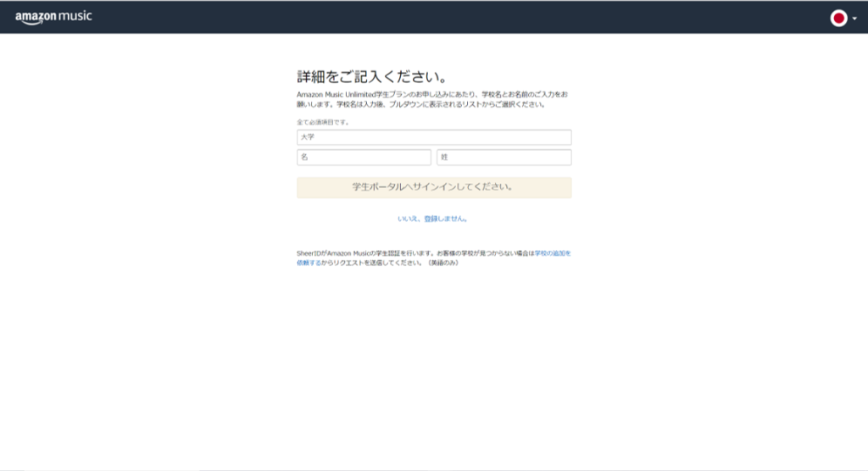The height and width of the screenshot is (471, 868).
Task: Focus the 名 first name field
Action: tap(364, 158)
